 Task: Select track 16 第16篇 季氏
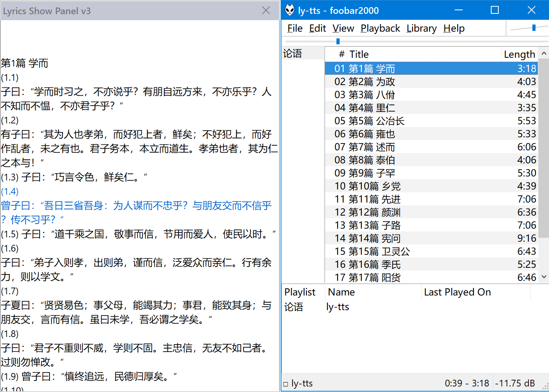[431, 264]
